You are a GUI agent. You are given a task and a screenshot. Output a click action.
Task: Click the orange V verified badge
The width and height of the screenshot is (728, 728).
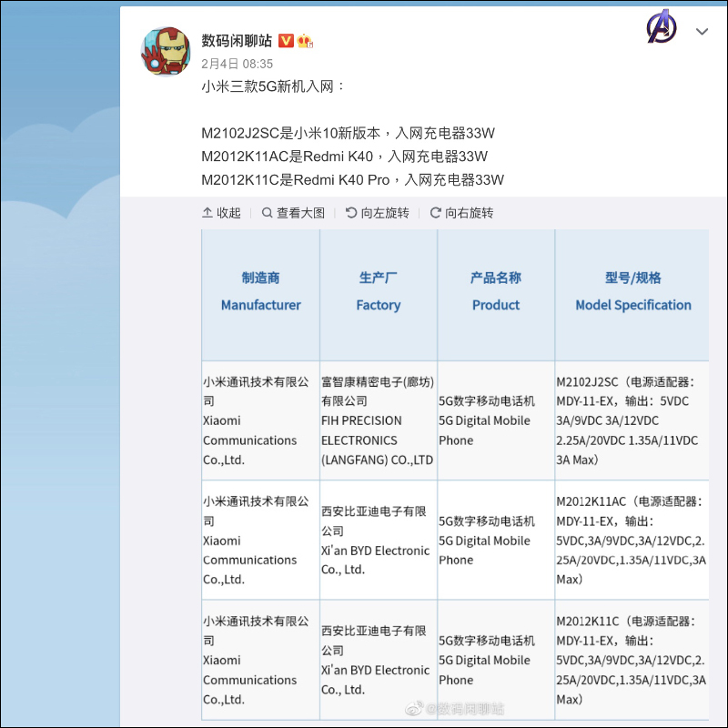coord(286,41)
